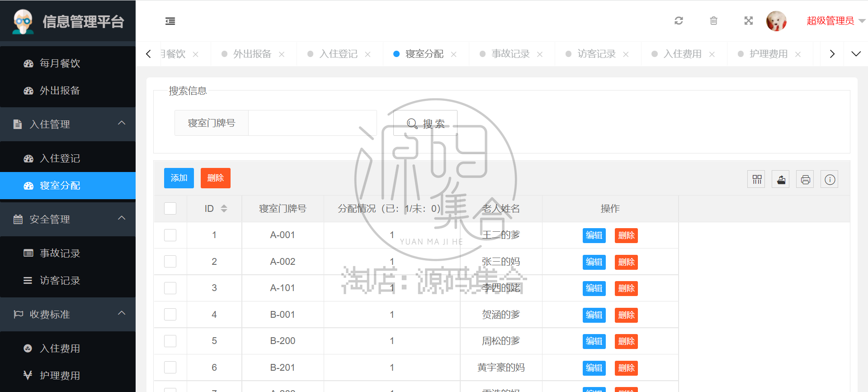Viewport: 868px width, 392px height.
Task: Click the blue 添加 button
Action: pyautogui.click(x=179, y=178)
